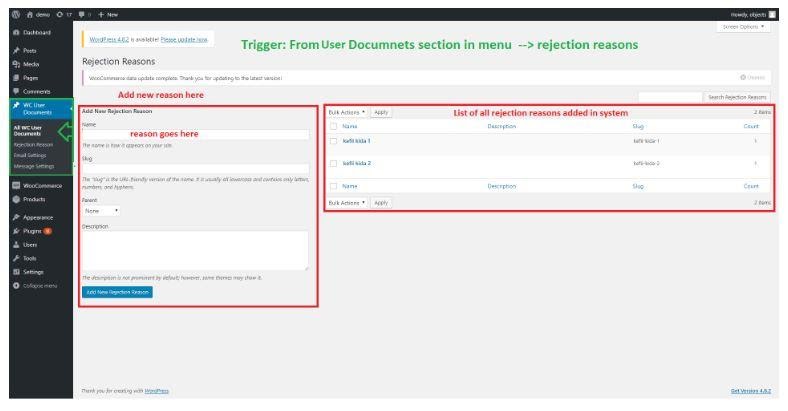Image resolution: width=788 pixels, height=411 pixels.
Task: Sort by Name column header
Action: (x=350, y=127)
